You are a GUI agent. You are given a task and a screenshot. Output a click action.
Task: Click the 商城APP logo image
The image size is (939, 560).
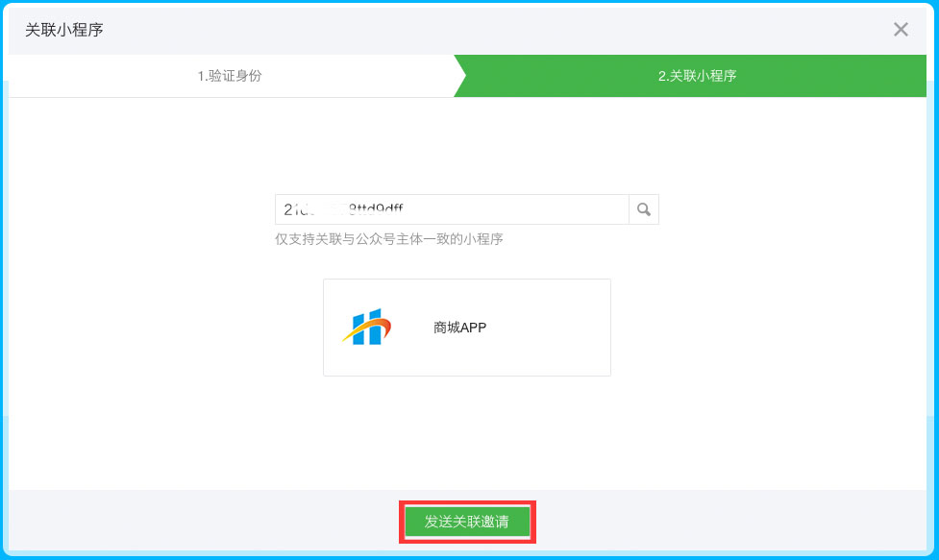tap(366, 327)
